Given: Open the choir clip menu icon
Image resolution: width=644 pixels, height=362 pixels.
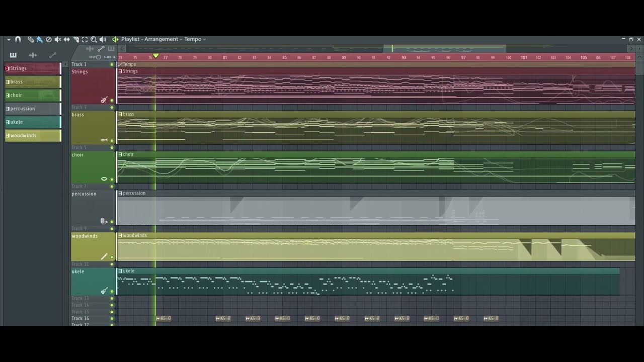Looking at the screenshot, I should [120, 154].
